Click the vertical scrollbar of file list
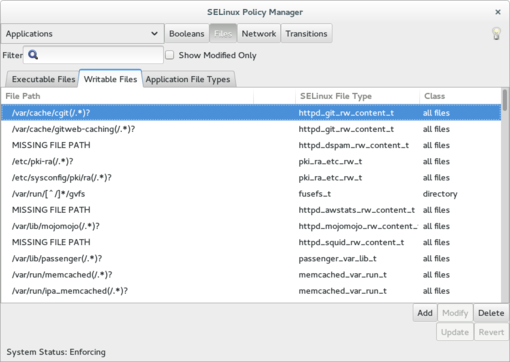This screenshot has height=362, width=510. point(505,196)
